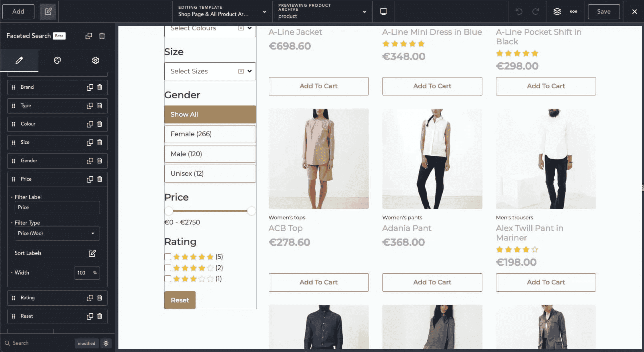
Task: Duplicate the Colour filter item
Action: click(x=90, y=124)
